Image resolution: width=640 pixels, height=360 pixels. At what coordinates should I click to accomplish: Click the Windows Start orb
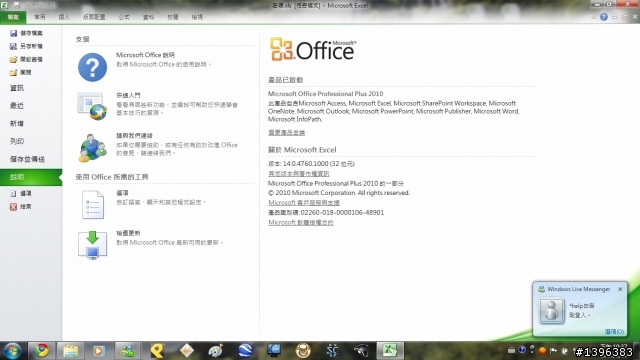click(12, 351)
